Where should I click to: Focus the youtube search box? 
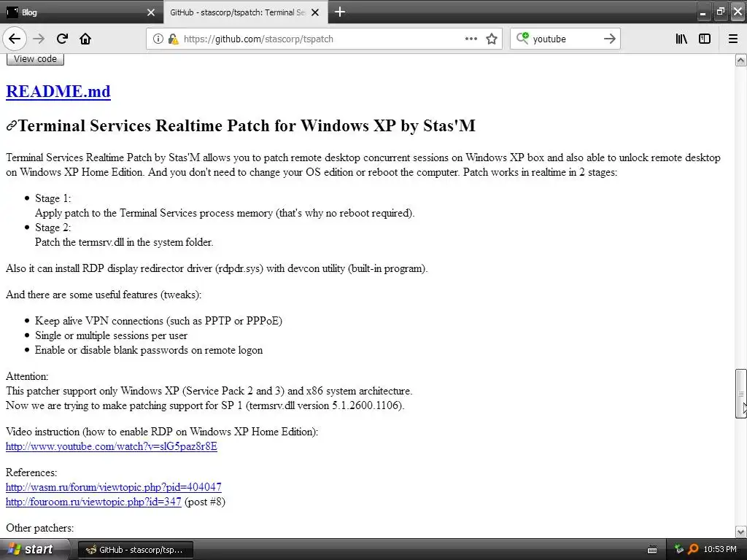pyautogui.click(x=565, y=39)
